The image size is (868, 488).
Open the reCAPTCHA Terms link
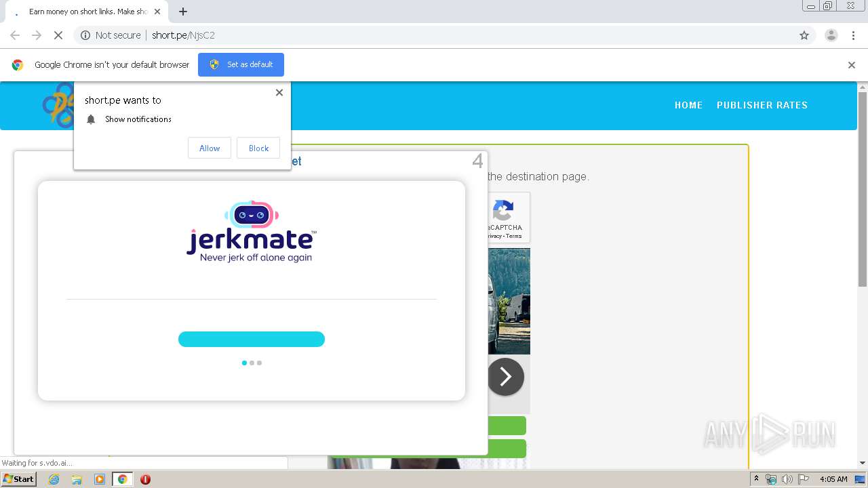click(514, 236)
